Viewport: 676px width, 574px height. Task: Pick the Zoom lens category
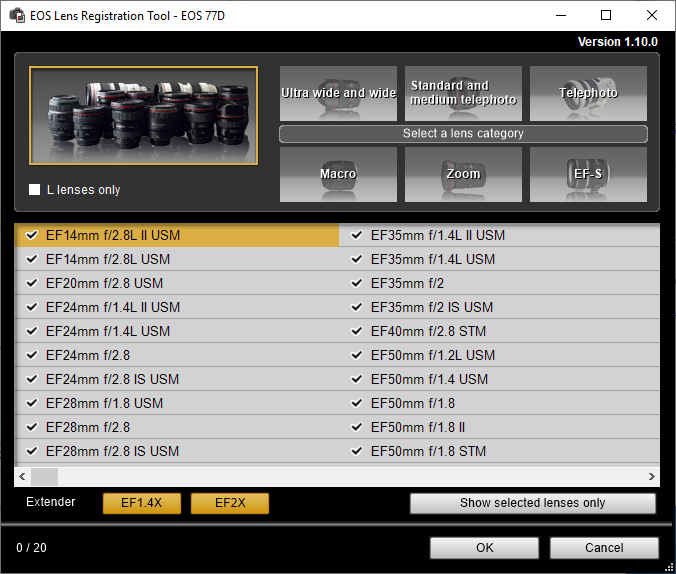coord(463,174)
